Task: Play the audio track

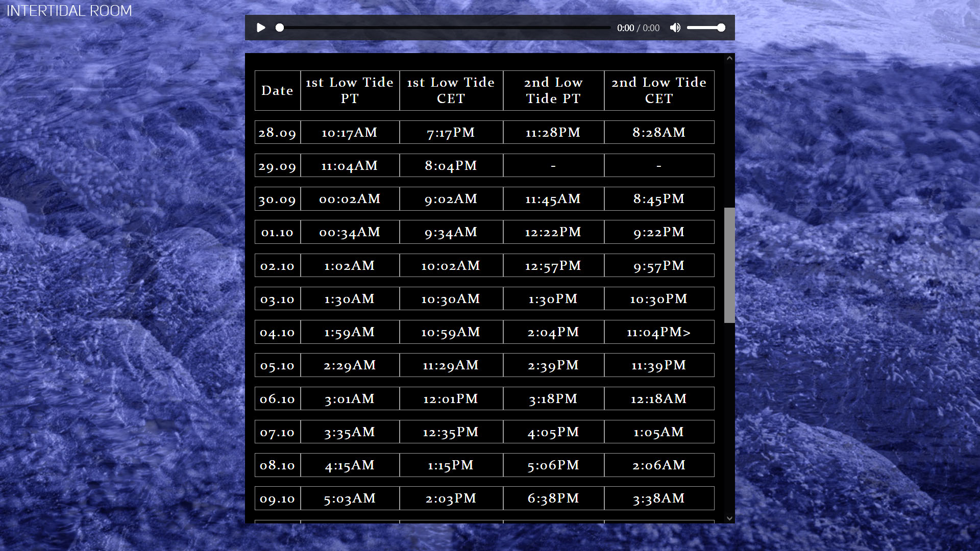Action: (x=261, y=28)
